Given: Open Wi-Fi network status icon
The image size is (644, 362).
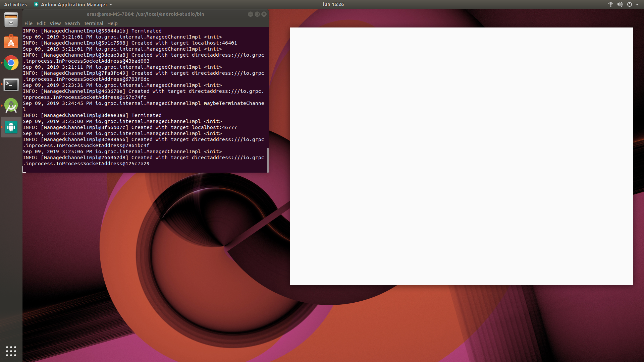Looking at the screenshot, I should pos(610,4).
